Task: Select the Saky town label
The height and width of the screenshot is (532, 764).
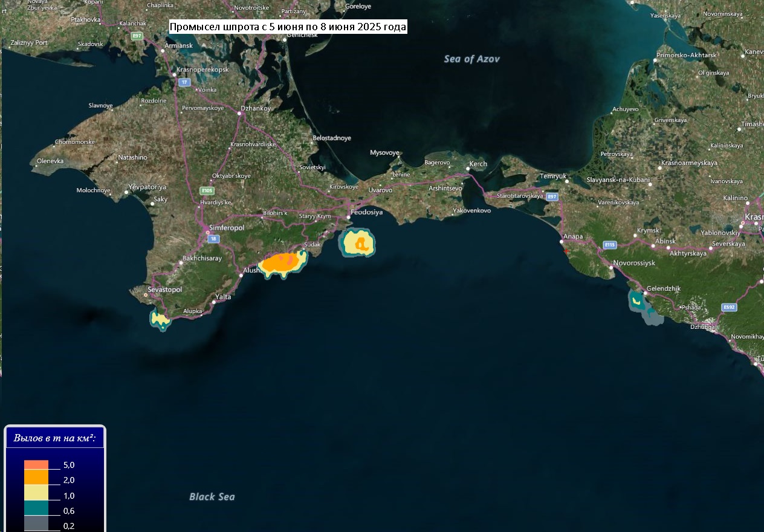Action: [x=161, y=199]
